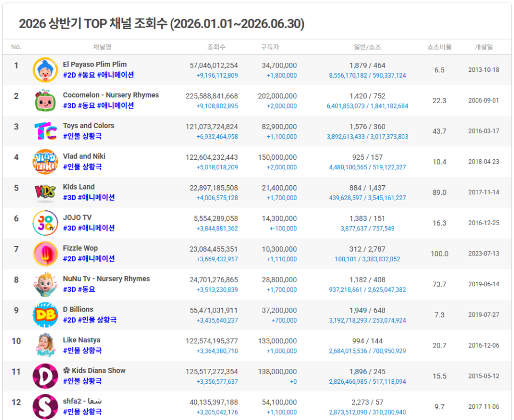514x420 pixels.
Task: Click Toys and Colors' #인물 상황극 tag
Action: coord(82,136)
